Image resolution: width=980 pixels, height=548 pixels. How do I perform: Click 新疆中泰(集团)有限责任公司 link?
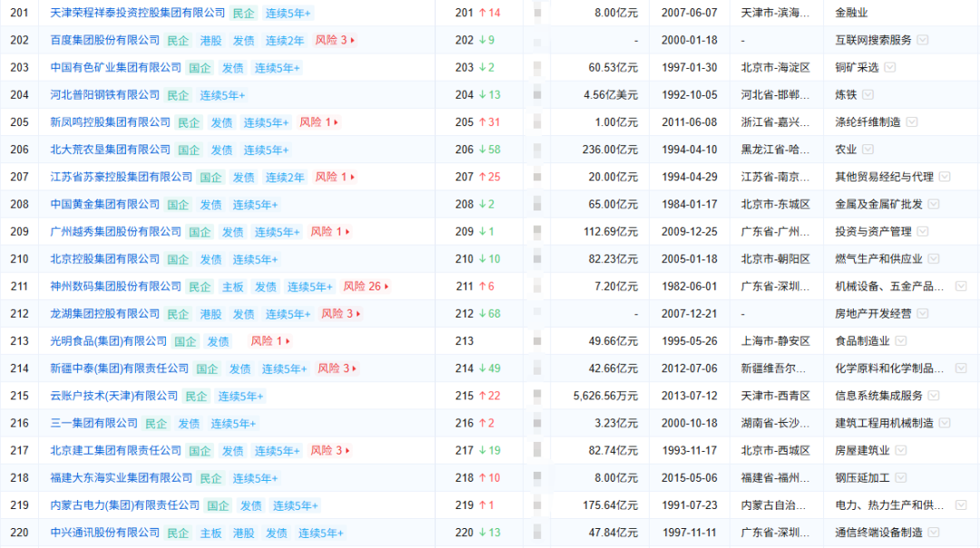tap(120, 368)
